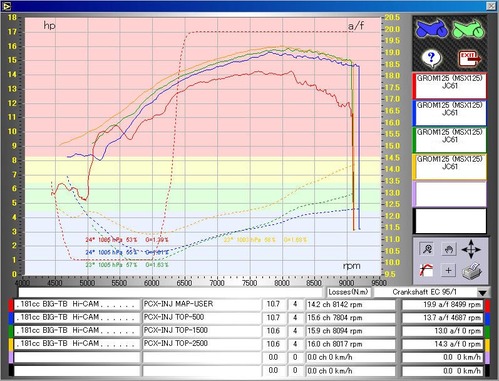
Task: Click the 10.7 cell in the TOP-500 row
Action: (x=274, y=318)
